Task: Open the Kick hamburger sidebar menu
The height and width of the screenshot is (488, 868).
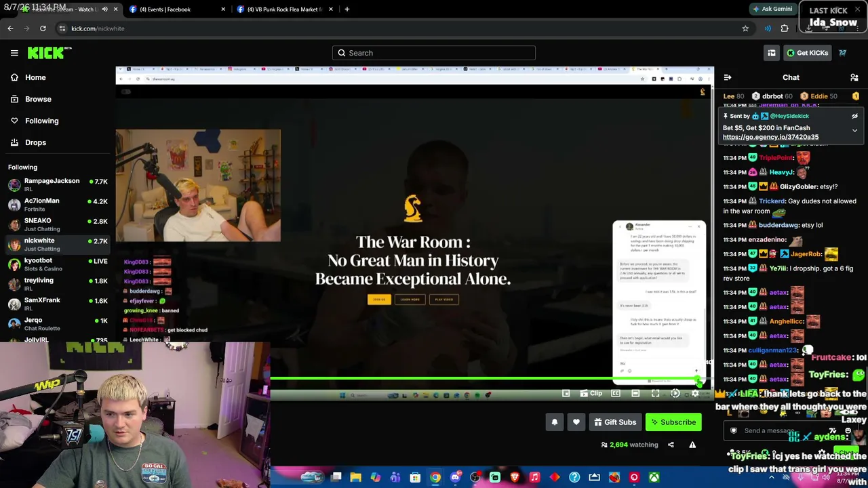Action: (x=14, y=53)
